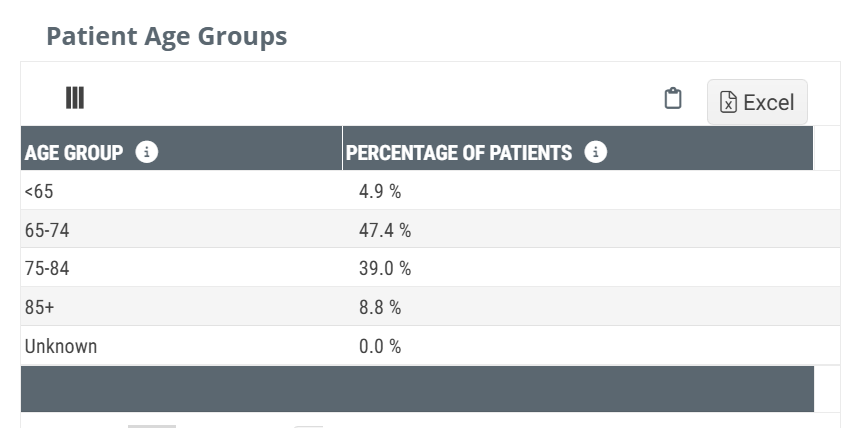
Task: Click the 47.4 % percentage cell
Action: [x=385, y=230]
